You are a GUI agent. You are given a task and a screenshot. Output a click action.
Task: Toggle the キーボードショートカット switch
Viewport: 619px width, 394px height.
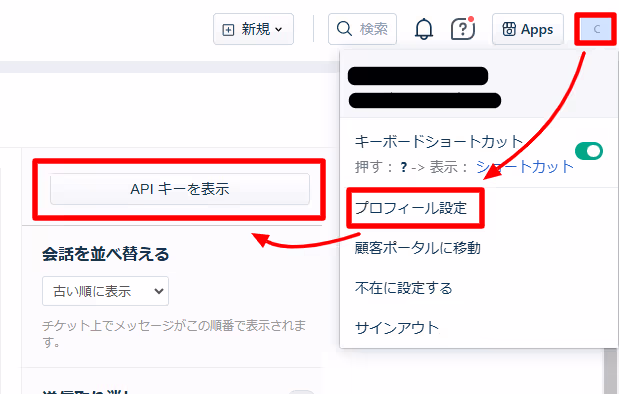click(x=589, y=151)
